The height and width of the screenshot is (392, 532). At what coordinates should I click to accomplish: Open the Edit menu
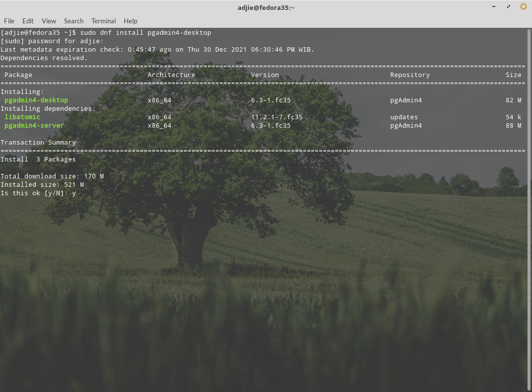(x=28, y=21)
